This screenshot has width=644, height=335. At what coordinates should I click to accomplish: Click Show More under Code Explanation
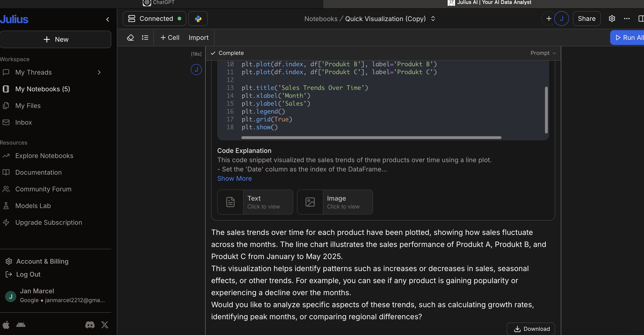[235, 178]
